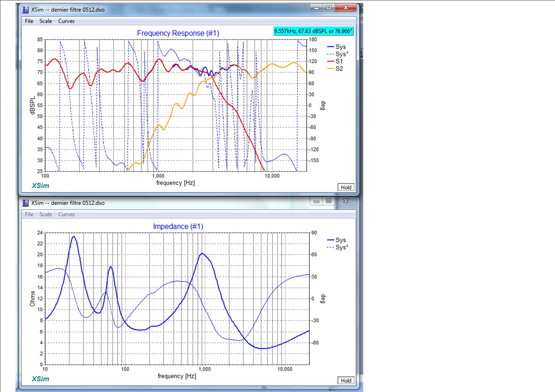Open Curves menu in Frequency Response window
The width and height of the screenshot is (555, 392).
[66, 21]
